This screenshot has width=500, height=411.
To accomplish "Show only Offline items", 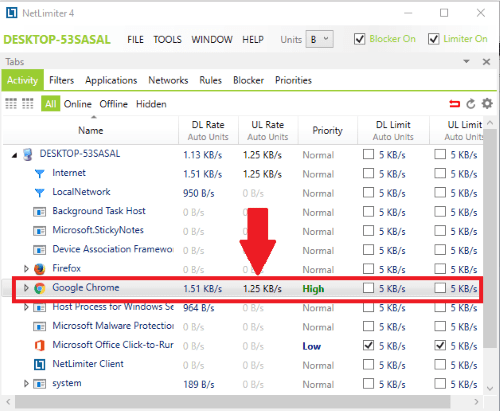I will [x=114, y=104].
